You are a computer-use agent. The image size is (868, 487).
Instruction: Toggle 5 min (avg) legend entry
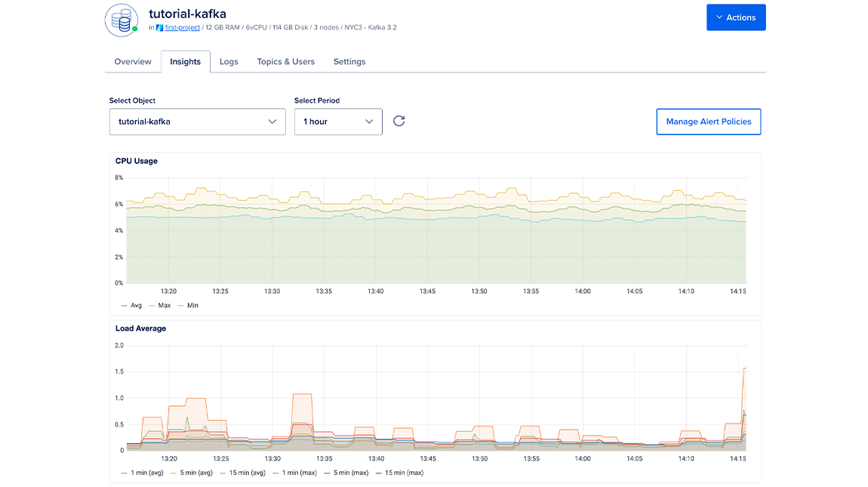(192, 473)
